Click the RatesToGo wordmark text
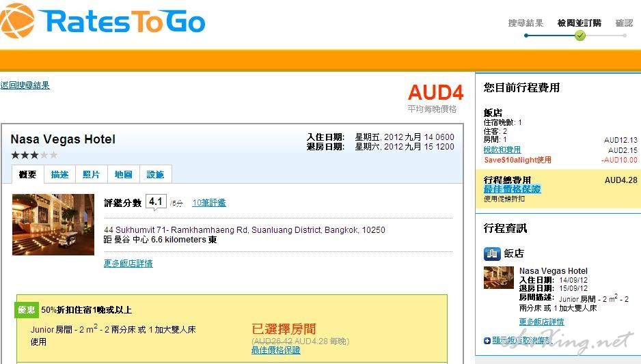 tap(122, 21)
